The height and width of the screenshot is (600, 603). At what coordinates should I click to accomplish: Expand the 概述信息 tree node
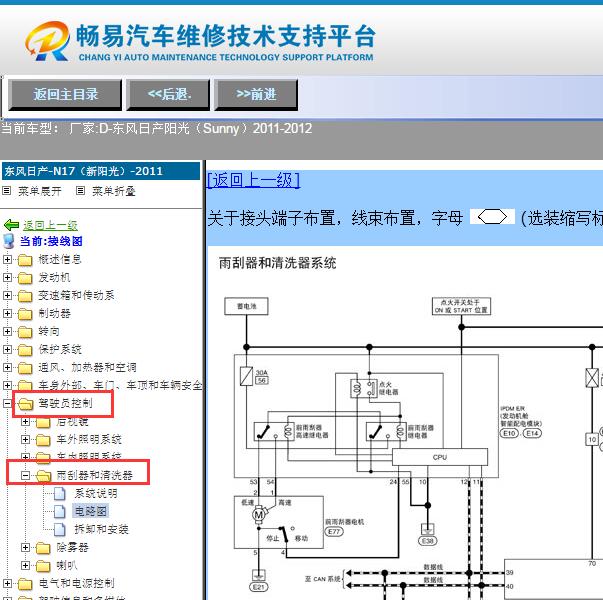7,260
